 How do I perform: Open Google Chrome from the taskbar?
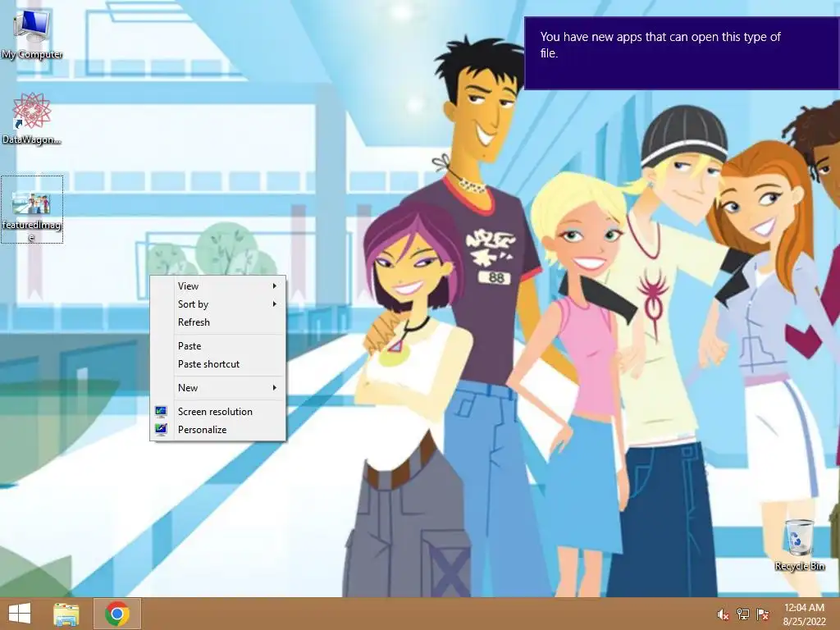coord(117,614)
